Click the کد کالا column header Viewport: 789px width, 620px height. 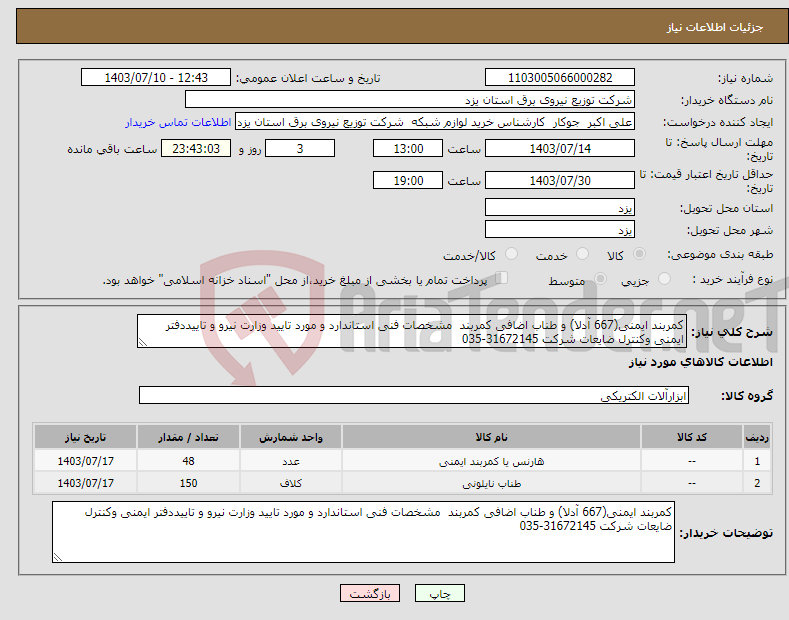pyautogui.click(x=691, y=437)
